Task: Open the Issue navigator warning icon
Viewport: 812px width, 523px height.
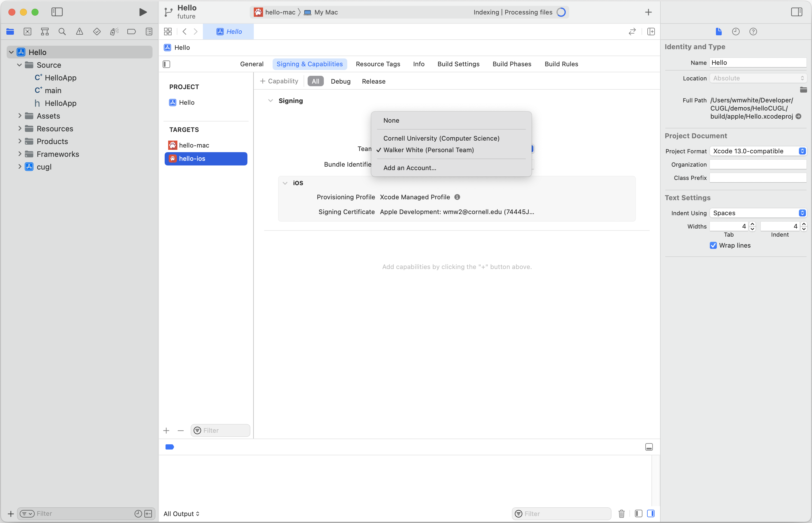Action: (79, 32)
